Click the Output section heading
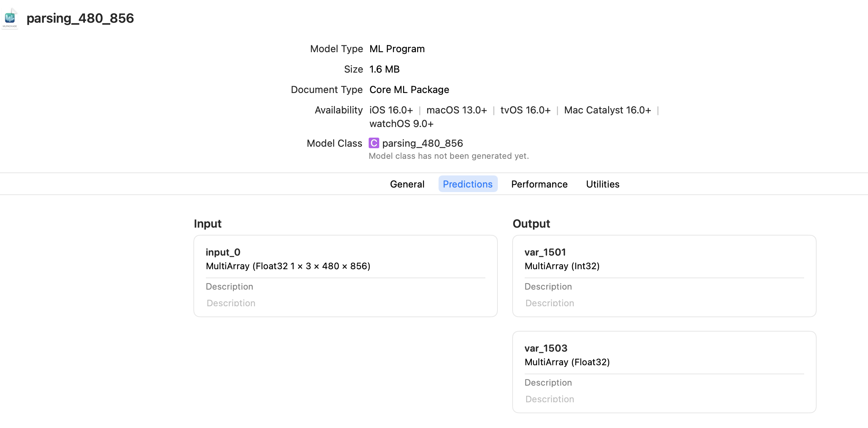The width and height of the screenshot is (868, 428). click(x=531, y=223)
